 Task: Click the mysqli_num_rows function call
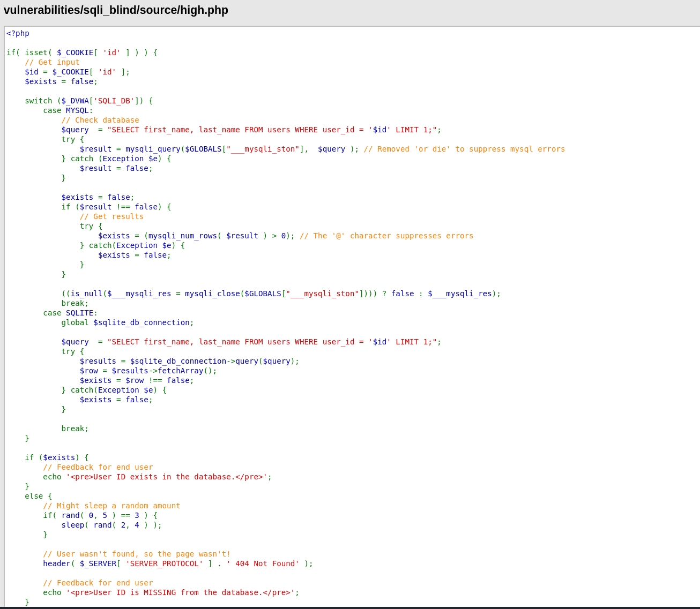[x=182, y=236]
